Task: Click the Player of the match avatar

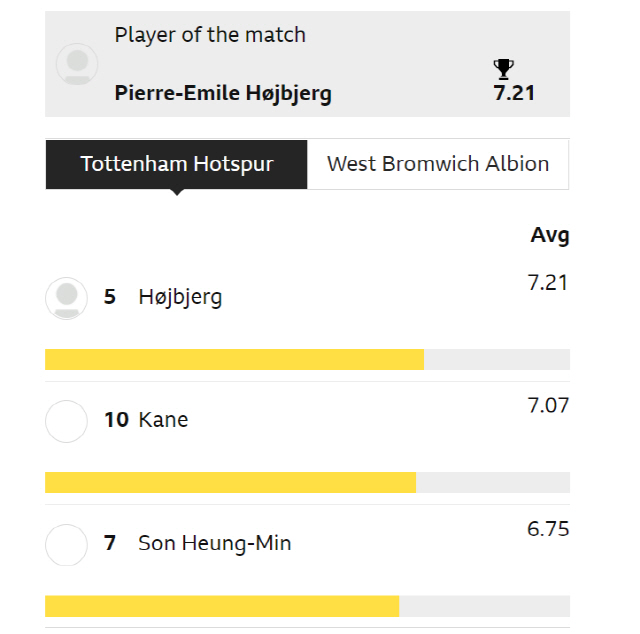Action: click(77, 64)
